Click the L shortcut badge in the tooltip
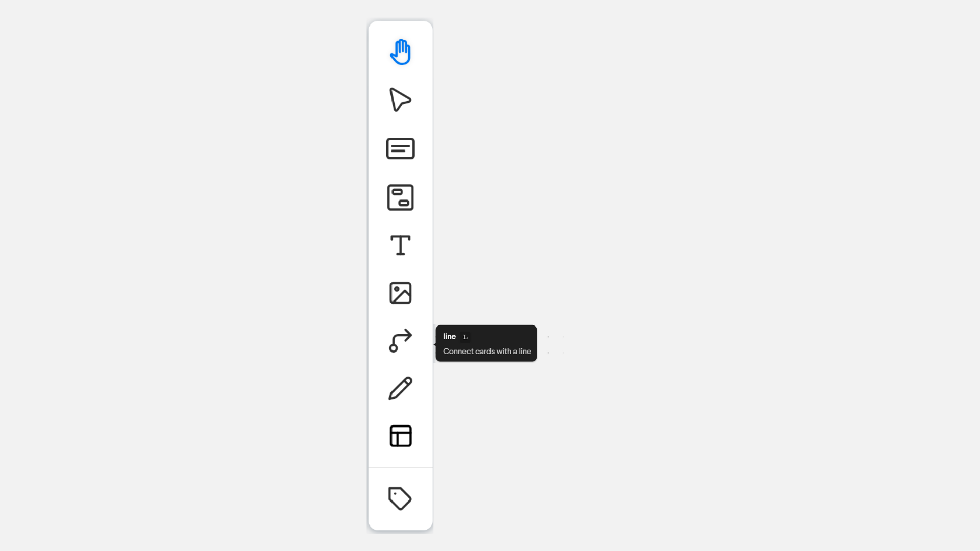This screenshot has width=980, height=551. tap(465, 337)
